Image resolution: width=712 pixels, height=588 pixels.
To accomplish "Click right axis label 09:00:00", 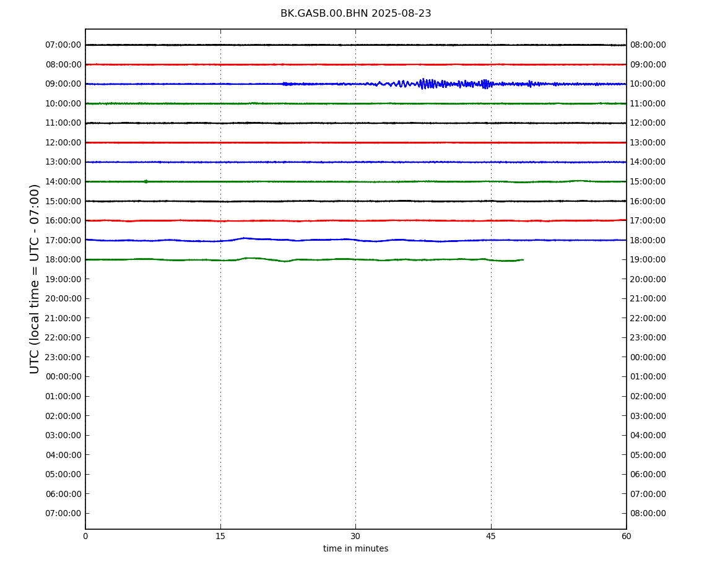I will (648, 64).
